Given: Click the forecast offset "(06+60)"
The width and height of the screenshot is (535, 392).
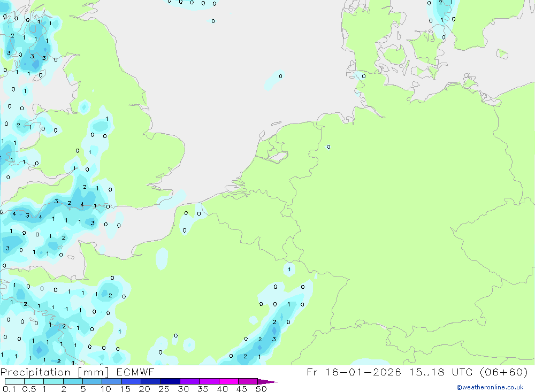Looking at the screenshot, I should (503, 372).
